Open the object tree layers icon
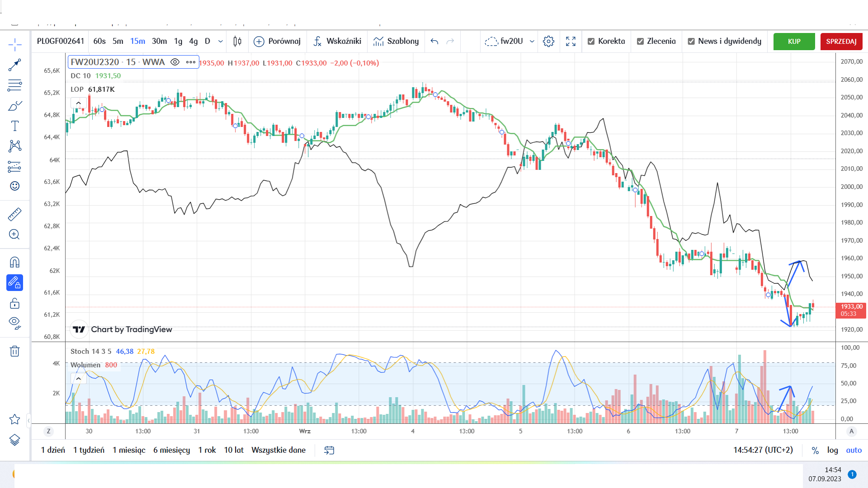Image resolution: width=868 pixels, height=488 pixels. pos(14,440)
